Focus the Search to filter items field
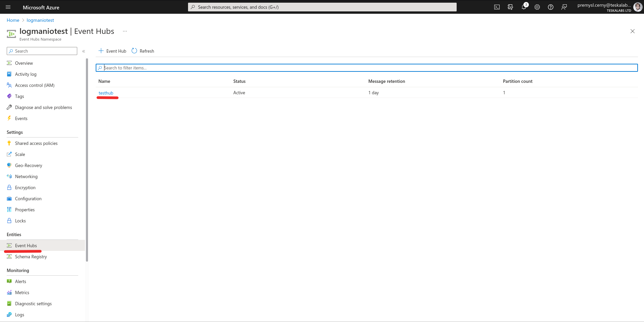This screenshot has height=322, width=644. 367,68
